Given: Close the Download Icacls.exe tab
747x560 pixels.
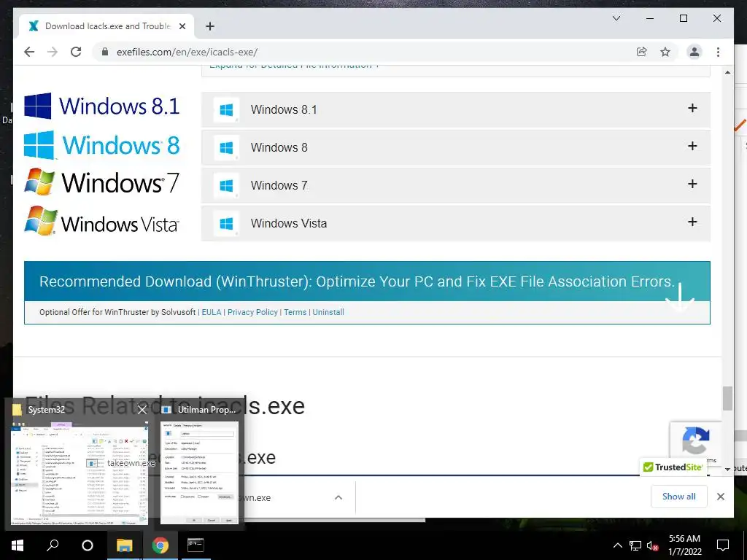Looking at the screenshot, I should 182,26.
